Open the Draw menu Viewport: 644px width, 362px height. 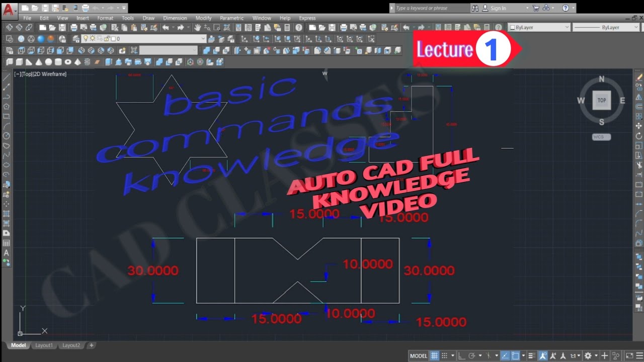click(148, 18)
